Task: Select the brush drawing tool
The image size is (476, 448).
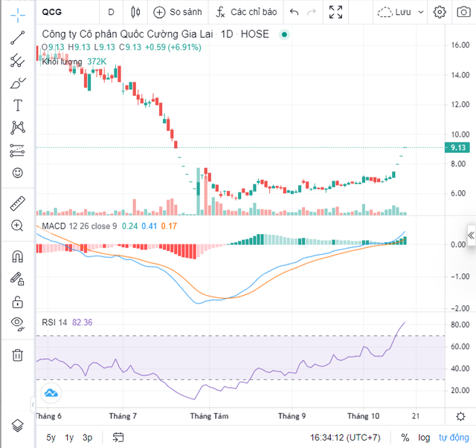Action: [x=18, y=83]
